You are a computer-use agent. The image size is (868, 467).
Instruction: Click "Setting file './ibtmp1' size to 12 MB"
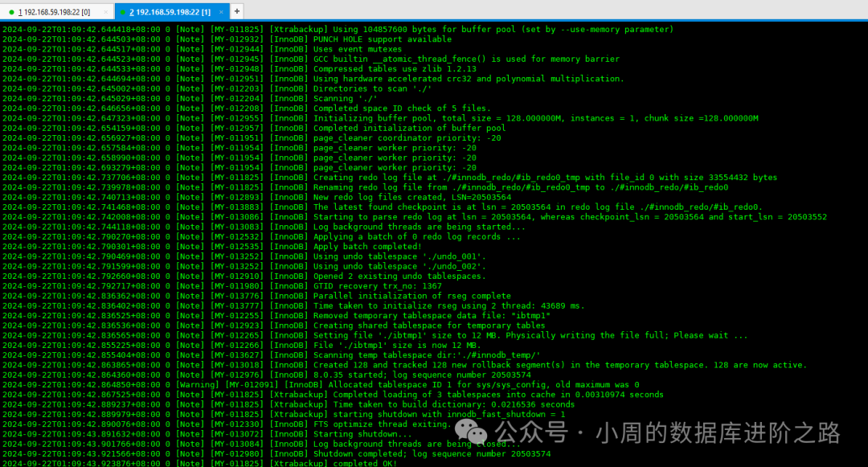[530, 336]
